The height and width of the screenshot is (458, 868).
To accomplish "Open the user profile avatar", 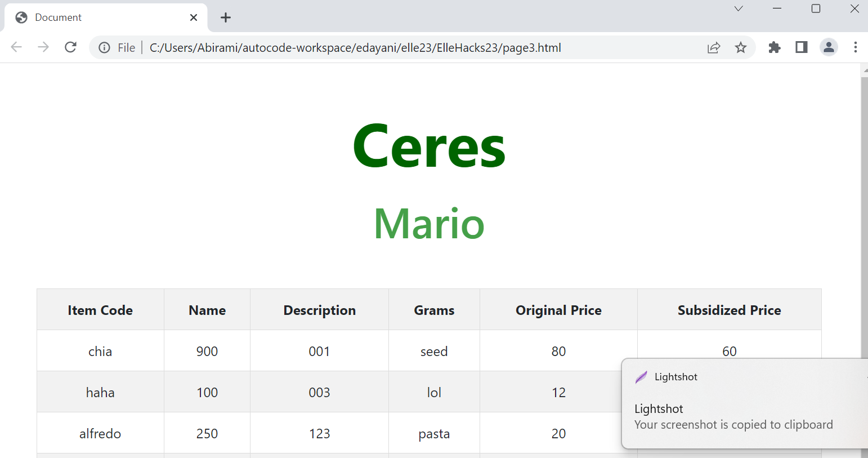I will pyautogui.click(x=829, y=47).
